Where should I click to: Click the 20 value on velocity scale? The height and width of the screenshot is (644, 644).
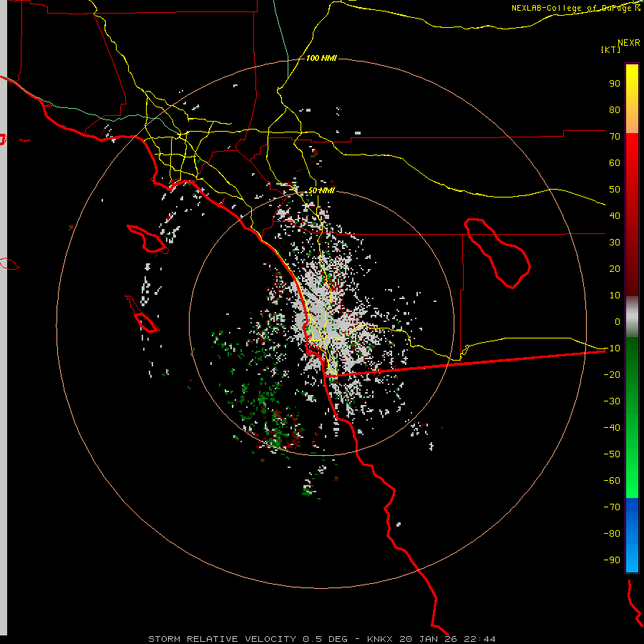pyautogui.click(x=615, y=269)
